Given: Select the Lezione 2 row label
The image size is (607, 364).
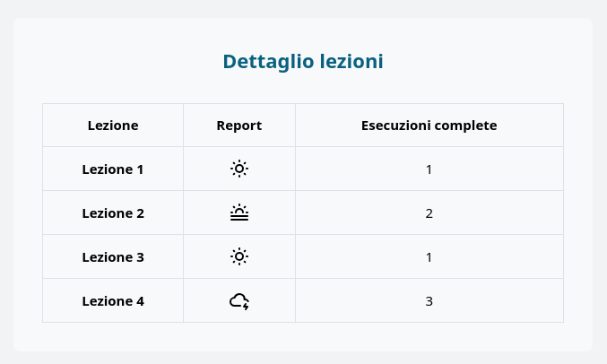Looking at the screenshot, I should pos(113,213).
